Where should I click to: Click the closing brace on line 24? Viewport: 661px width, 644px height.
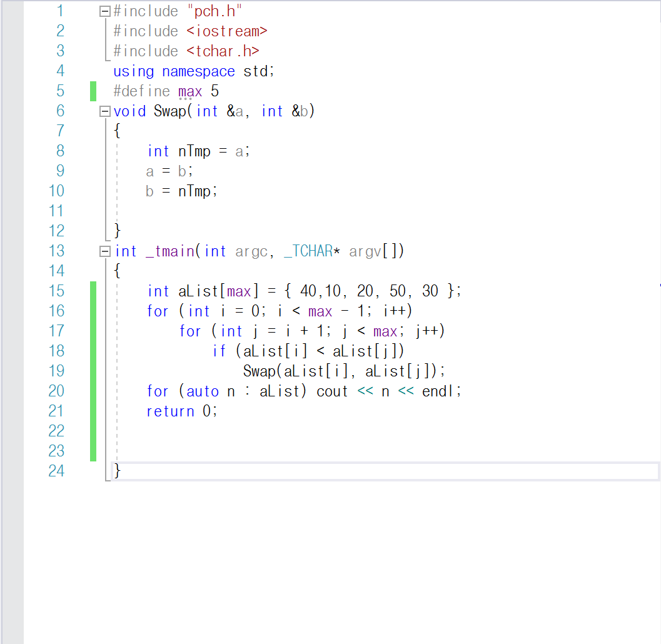tap(117, 471)
